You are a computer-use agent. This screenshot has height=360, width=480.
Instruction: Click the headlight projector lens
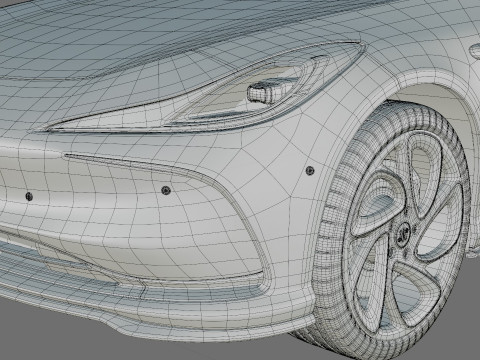pos(269,91)
